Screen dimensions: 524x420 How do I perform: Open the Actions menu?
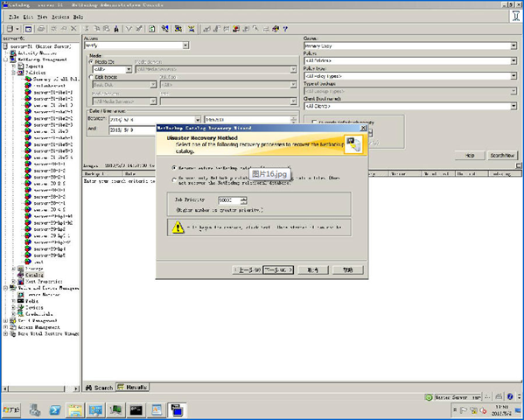[x=60, y=17]
